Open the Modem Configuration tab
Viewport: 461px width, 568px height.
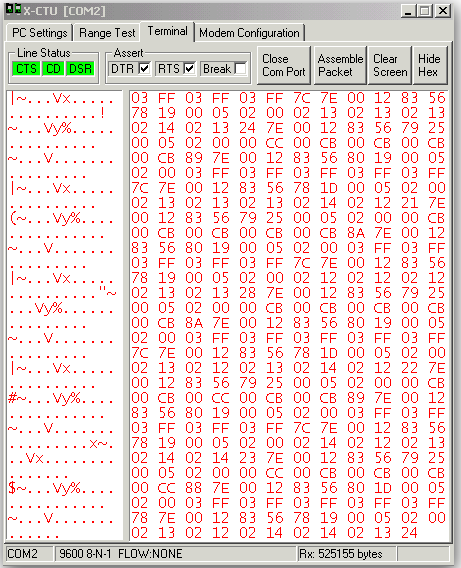click(249, 33)
